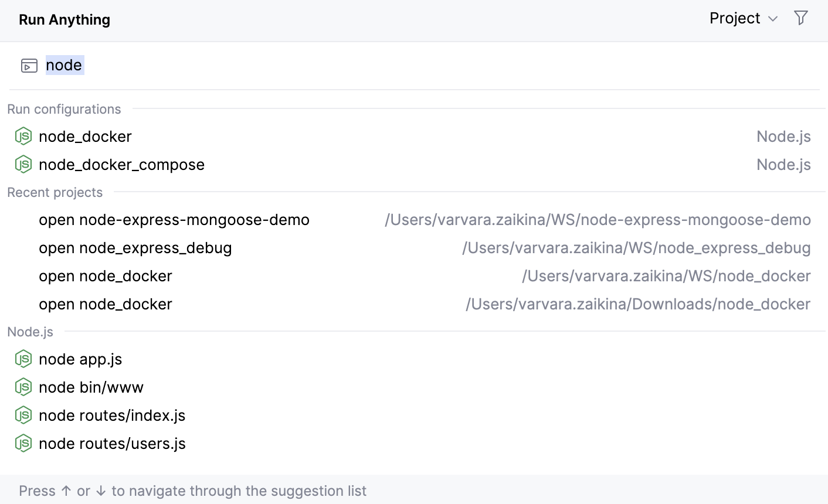This screenshot has width=828, height=504.
Task: Collapse the Run configurations section header
Action: click(x=64, y=109)
